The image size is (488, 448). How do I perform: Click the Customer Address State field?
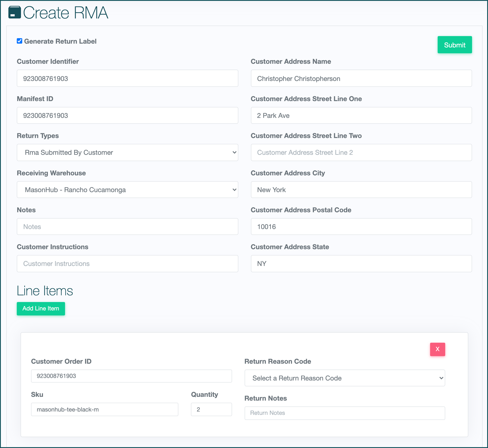(361, 263)
